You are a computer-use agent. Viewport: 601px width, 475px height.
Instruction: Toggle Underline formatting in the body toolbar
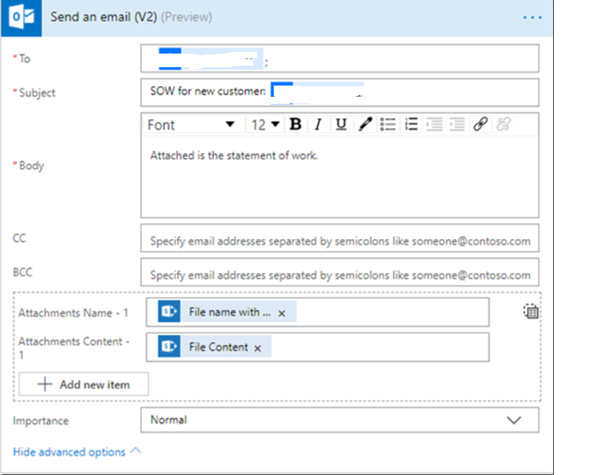341,124
